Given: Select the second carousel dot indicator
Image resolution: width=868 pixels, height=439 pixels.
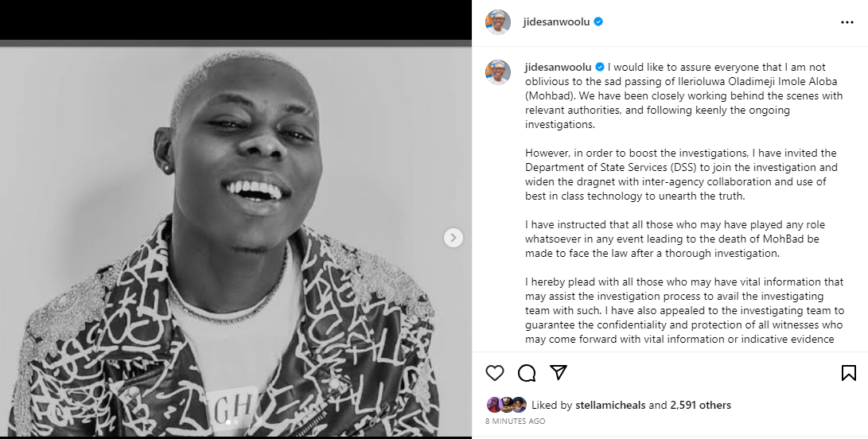Looking at the screenshot, I should [236, 422].
